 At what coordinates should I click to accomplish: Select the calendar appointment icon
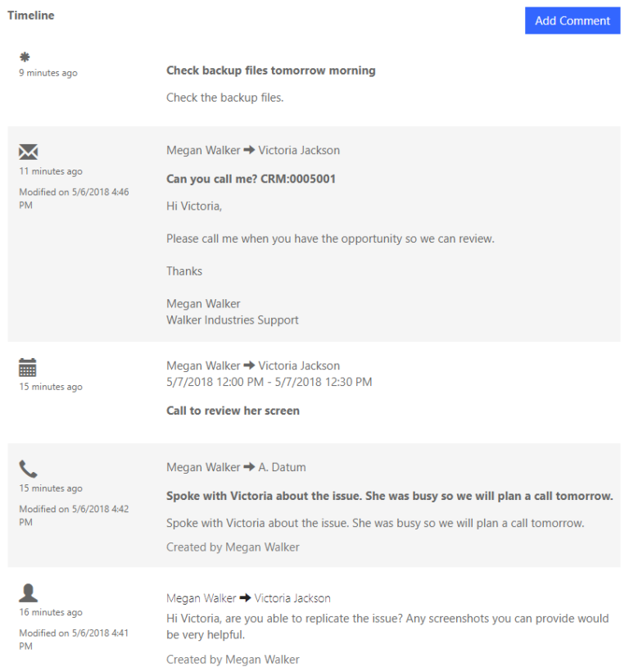tap(28, 366)
